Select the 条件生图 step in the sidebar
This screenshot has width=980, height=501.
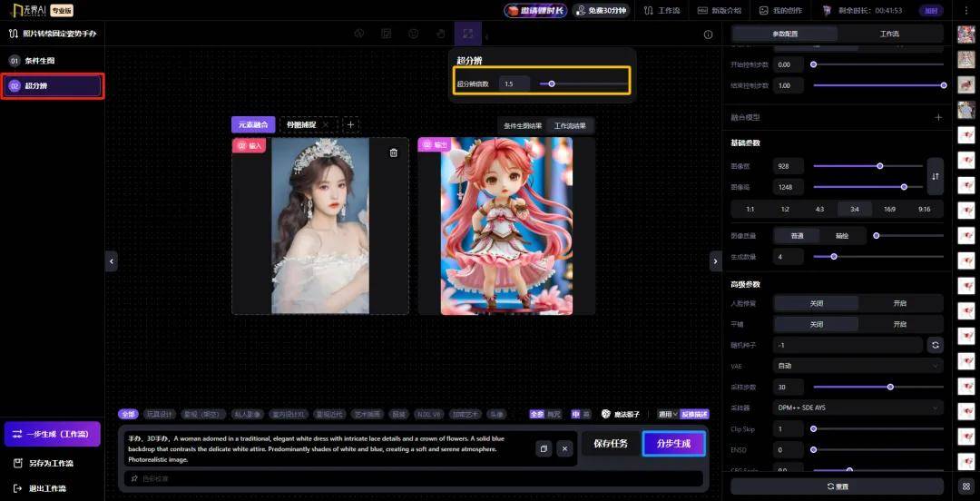coord(40,61)
